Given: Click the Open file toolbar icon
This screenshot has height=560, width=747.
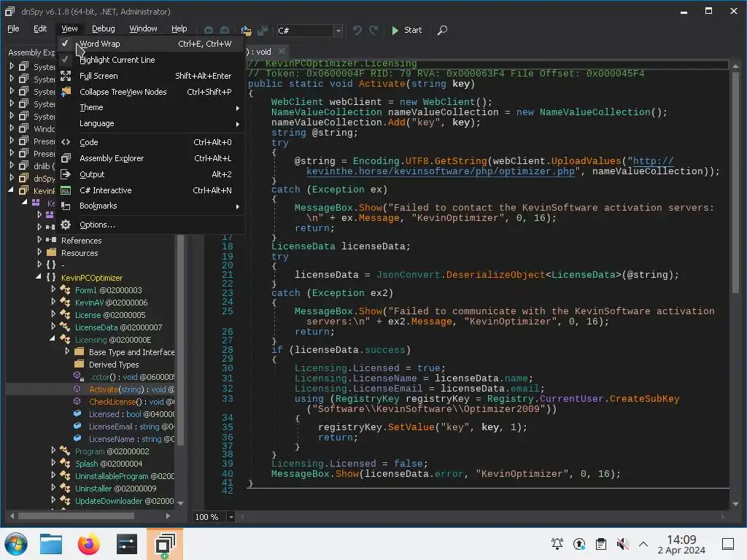Looking at the screenshot, I should tap(246, 31).
